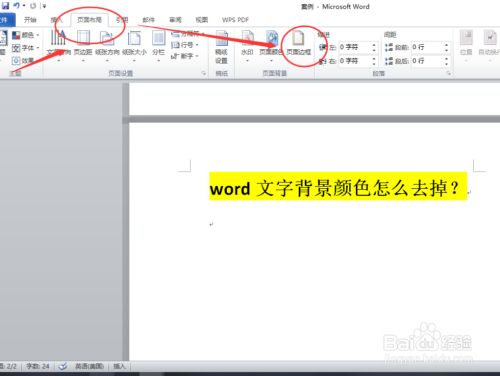This screenshot has width=500, height=376.
Task: Switch to the 邮件 tab
Action: [149, 20]
